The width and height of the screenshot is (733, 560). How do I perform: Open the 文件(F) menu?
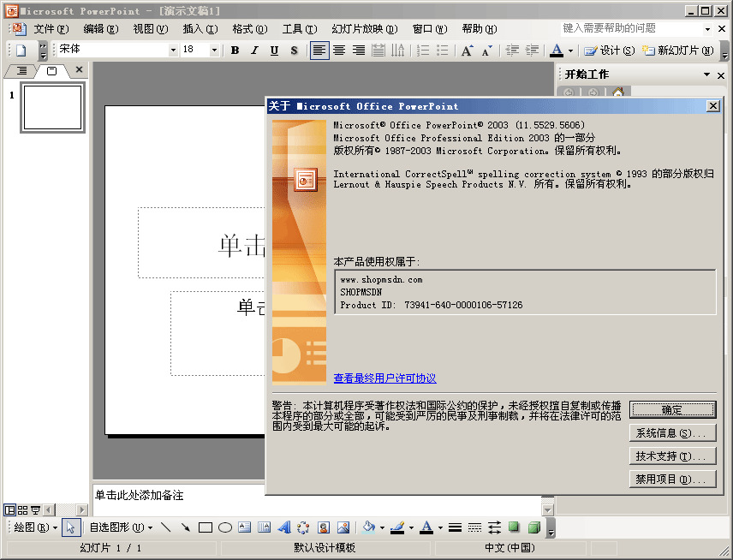pyautogui.click(x=51, y=29)
